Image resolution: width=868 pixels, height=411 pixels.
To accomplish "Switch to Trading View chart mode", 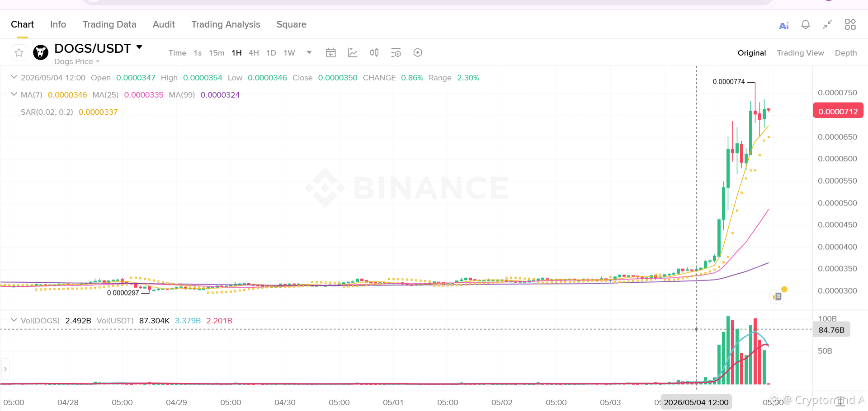I will click(x=800, y=53).
